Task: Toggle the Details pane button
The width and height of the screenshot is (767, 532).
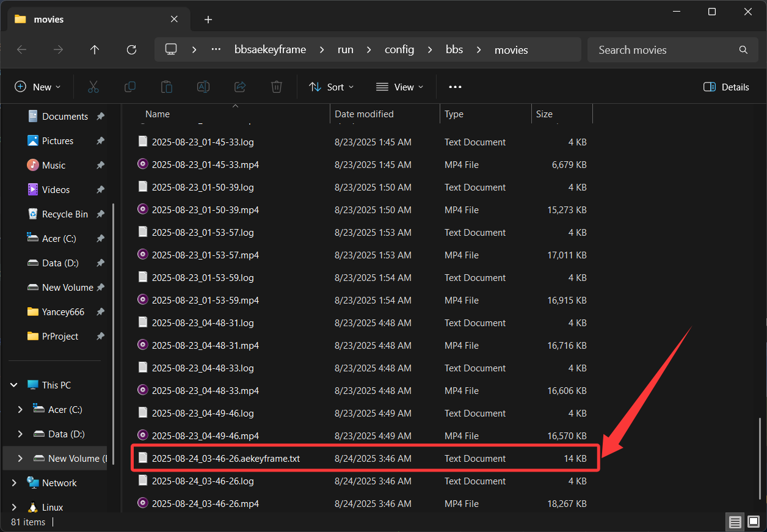Action: pyautogui.click(x=726, y=87)
